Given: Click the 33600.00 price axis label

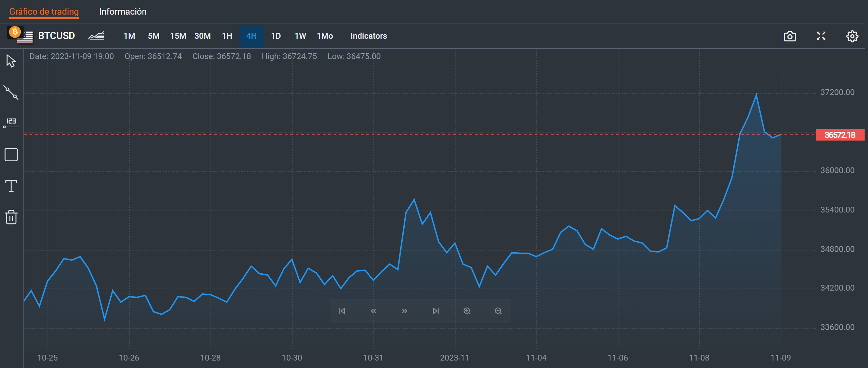Looking at the screenshot, I should [x=837, y=327].
